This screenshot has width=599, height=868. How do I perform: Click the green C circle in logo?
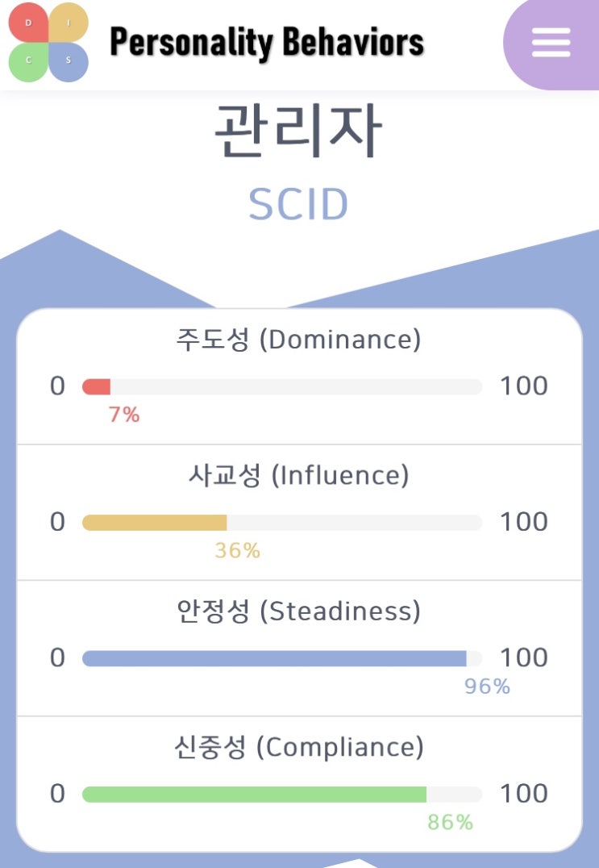(x=28, y=61)
